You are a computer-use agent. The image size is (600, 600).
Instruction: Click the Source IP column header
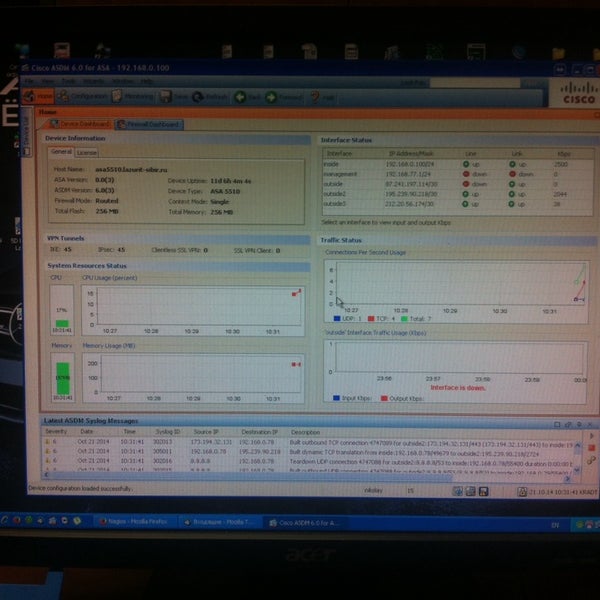click(x=206, y=432)
